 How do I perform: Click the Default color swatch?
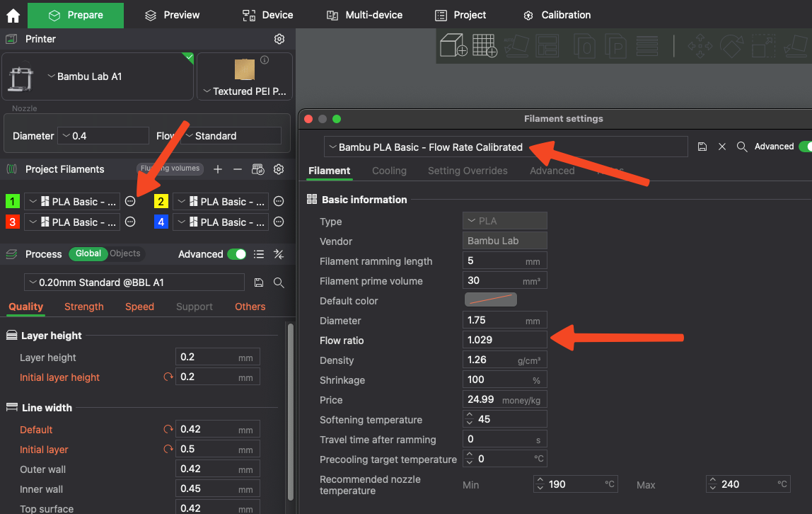(x=490, y=300)
